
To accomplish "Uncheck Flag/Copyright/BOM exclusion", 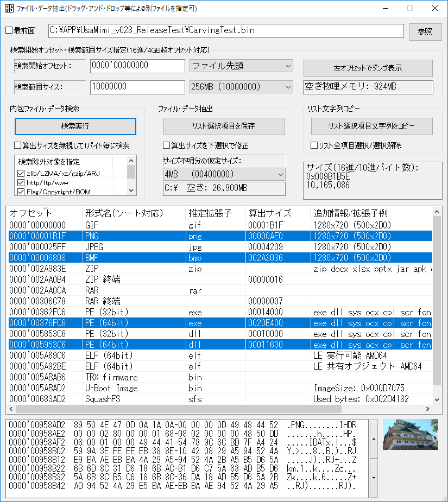I will [x=21, y=192].
